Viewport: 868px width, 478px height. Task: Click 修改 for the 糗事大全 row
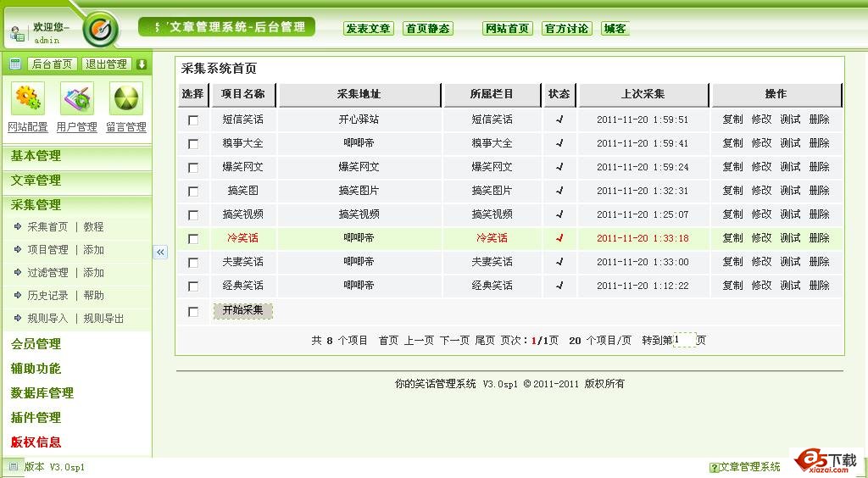762,142
